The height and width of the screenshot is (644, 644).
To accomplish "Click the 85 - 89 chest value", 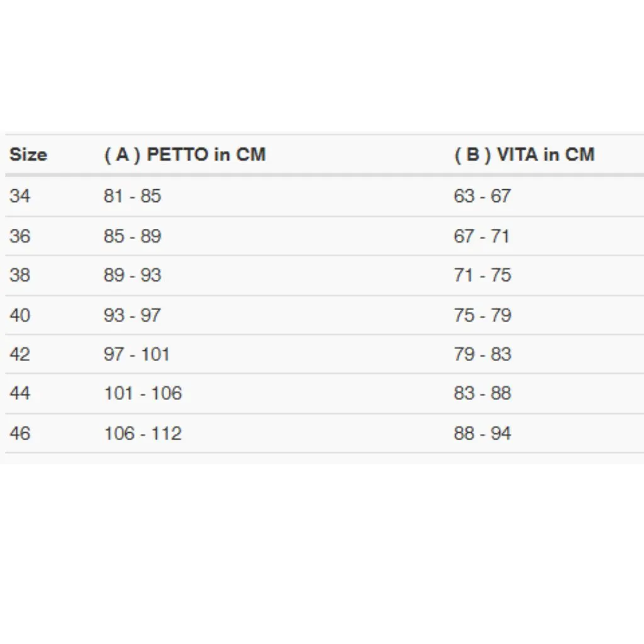I will (x=132, y=236).
